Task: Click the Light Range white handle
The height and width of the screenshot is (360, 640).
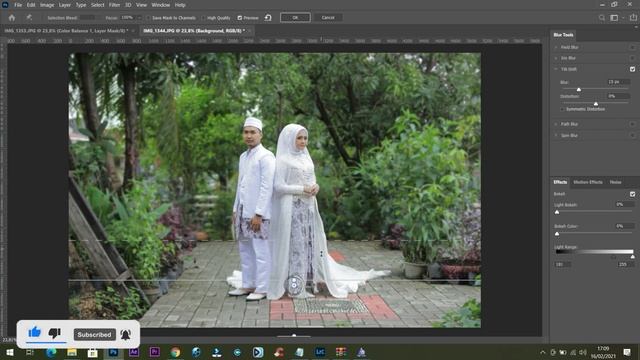Action: pyautogui.click(x=633, y=257)
